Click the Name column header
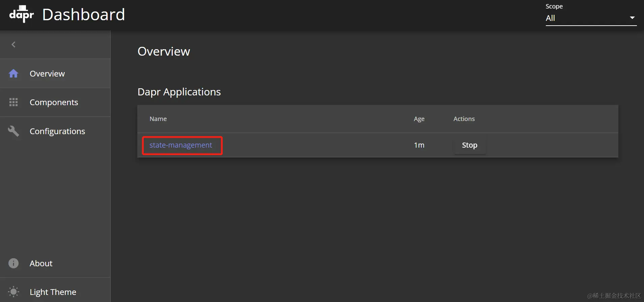Viewport: 644px width, 302px height. coord(158,119)
